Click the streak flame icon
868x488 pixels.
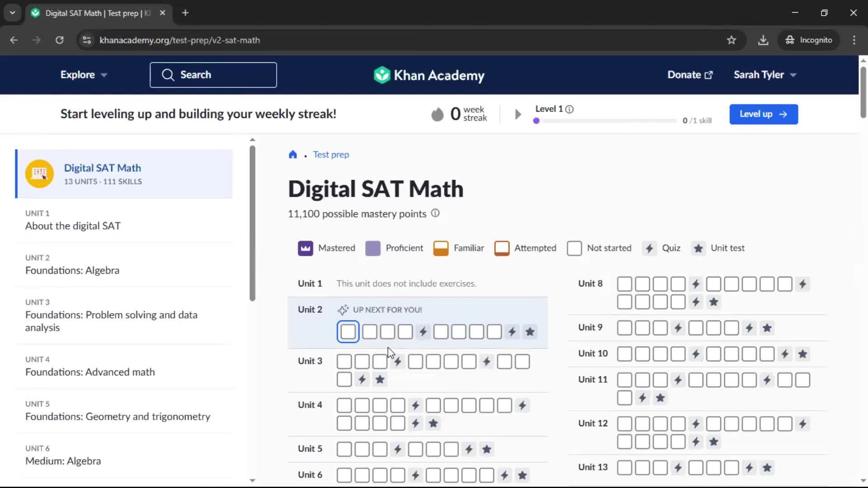coord(437,114)
